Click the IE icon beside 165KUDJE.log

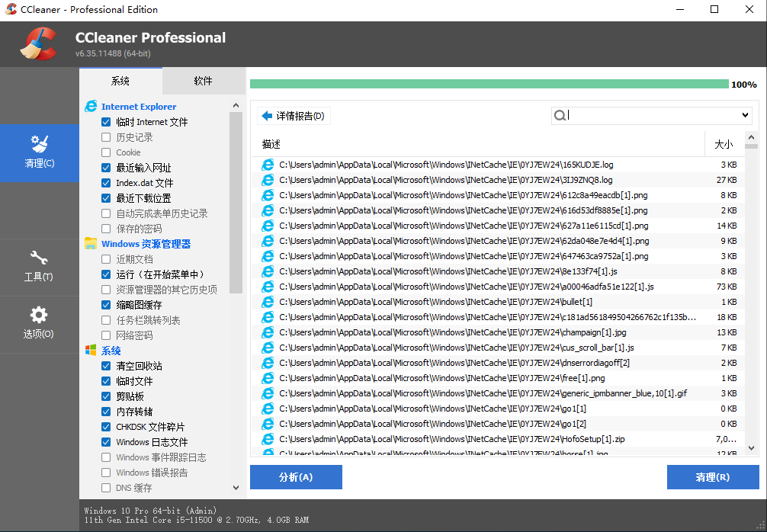pos(268,165)
